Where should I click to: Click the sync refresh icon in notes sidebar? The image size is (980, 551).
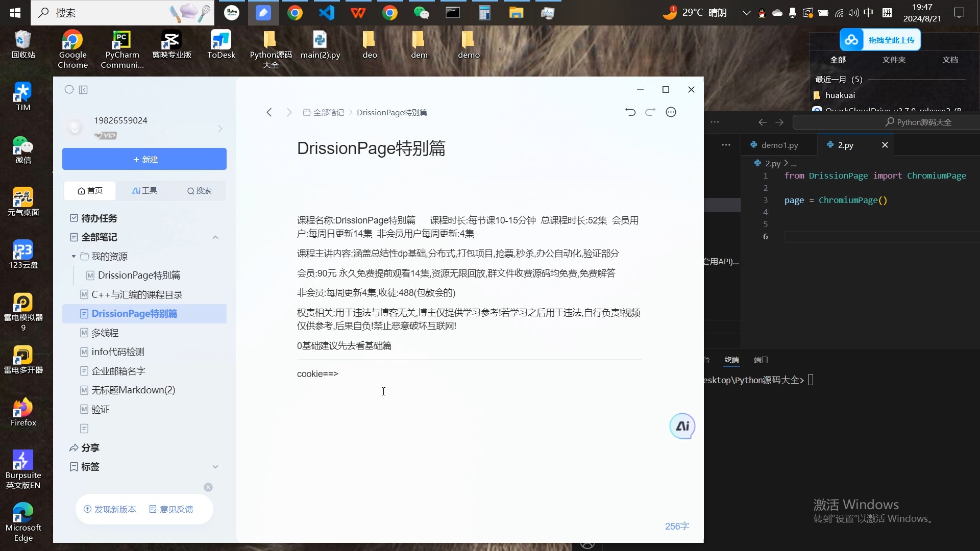click(69, 90)
